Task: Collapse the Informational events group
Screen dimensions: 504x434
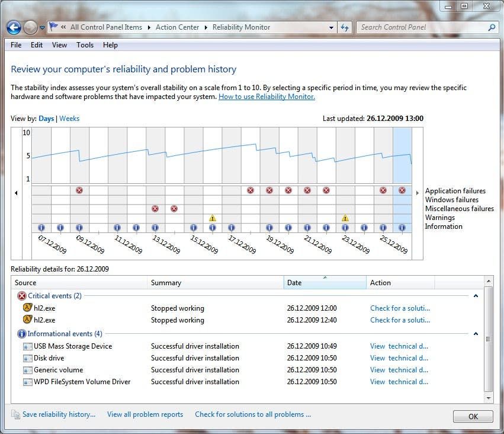Action: tap(476, 334)
